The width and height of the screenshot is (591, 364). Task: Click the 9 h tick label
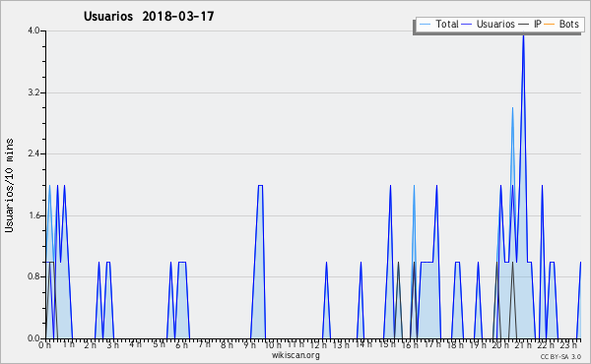click(x=249, y=345)
